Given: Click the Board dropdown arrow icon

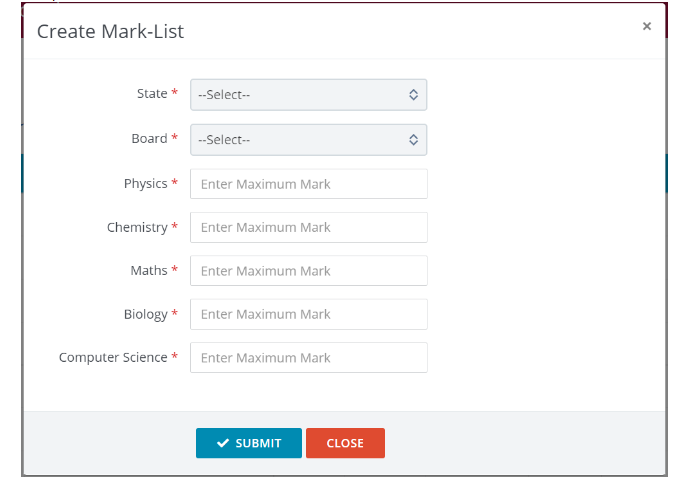Looking at the screenshot, I should pos(413,140).
